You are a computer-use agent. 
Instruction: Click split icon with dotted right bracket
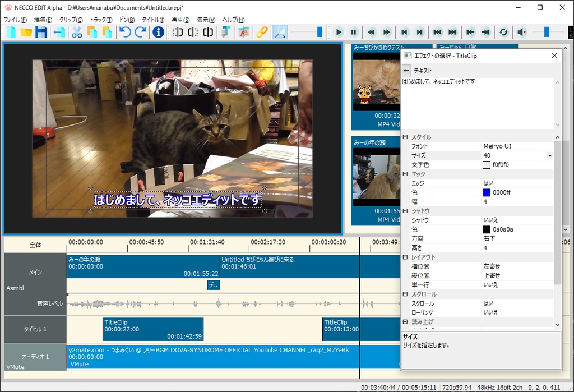point(193,32)
